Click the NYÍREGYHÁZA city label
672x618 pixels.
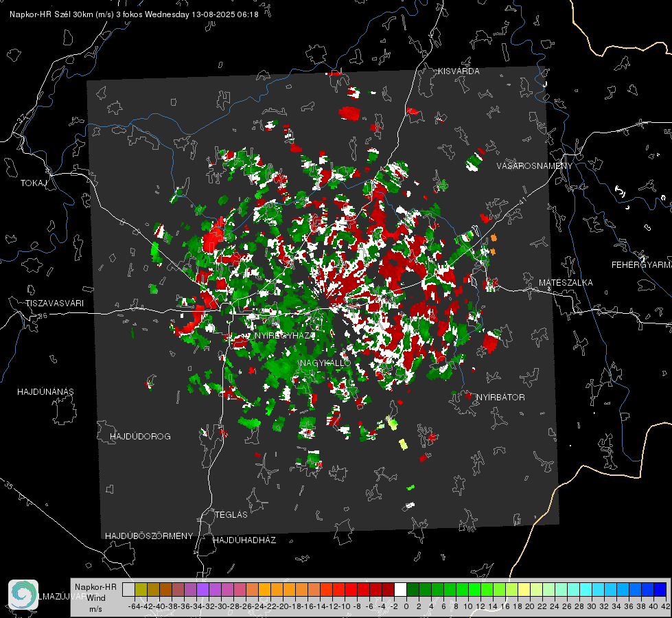(x=285, y=335)
